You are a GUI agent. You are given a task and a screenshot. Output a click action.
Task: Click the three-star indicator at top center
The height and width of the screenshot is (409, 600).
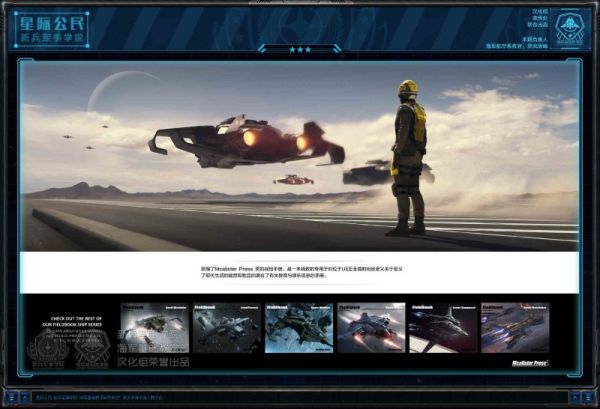pyautogui.click(x=299, y=48)
